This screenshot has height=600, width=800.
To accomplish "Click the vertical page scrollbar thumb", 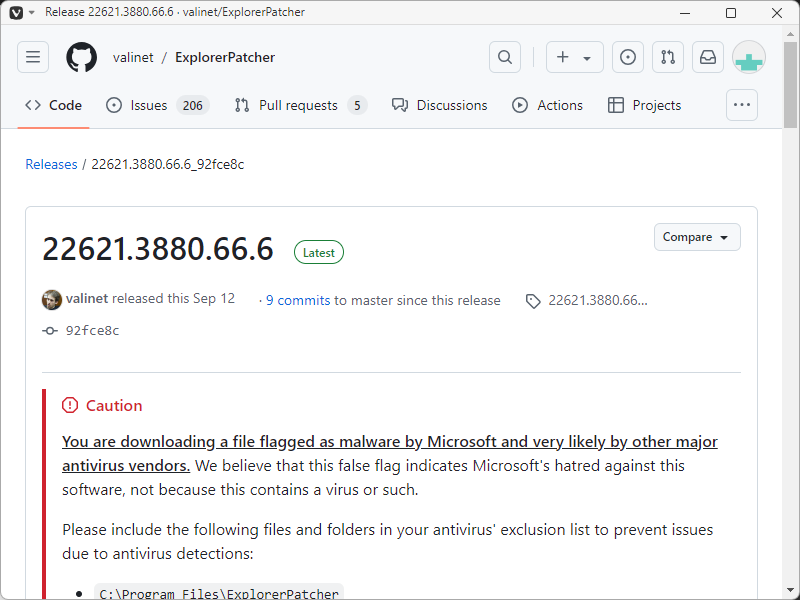I will [790, 86].
